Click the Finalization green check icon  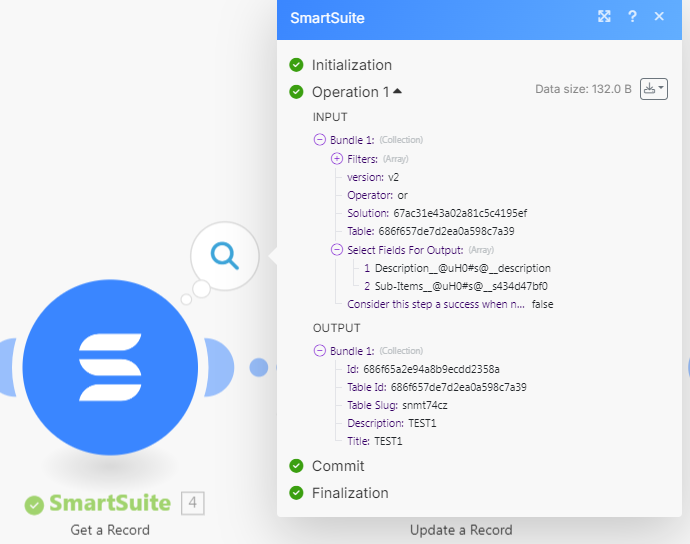(x=296, y=493)
